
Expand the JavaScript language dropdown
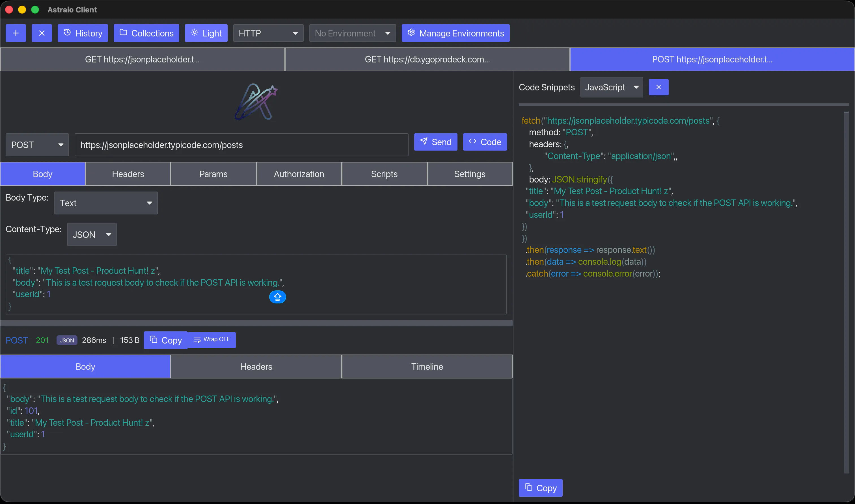click(611, 87)
